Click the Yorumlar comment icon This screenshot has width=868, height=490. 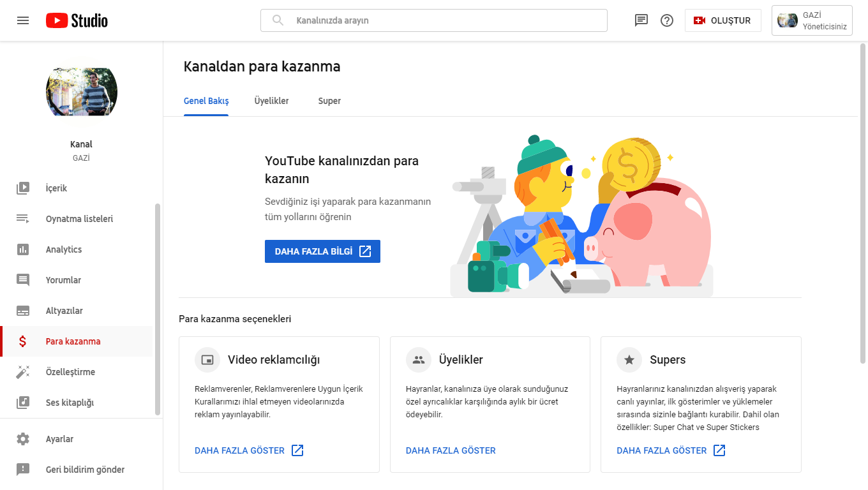(23, 280)
